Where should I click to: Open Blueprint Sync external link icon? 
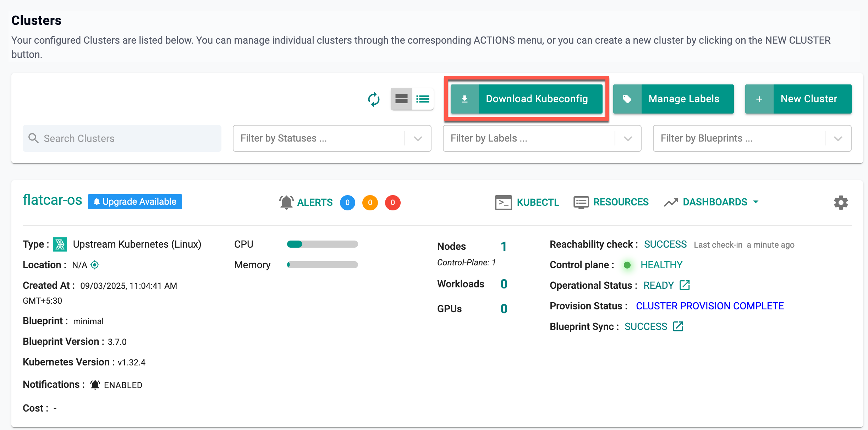(678, 326)
